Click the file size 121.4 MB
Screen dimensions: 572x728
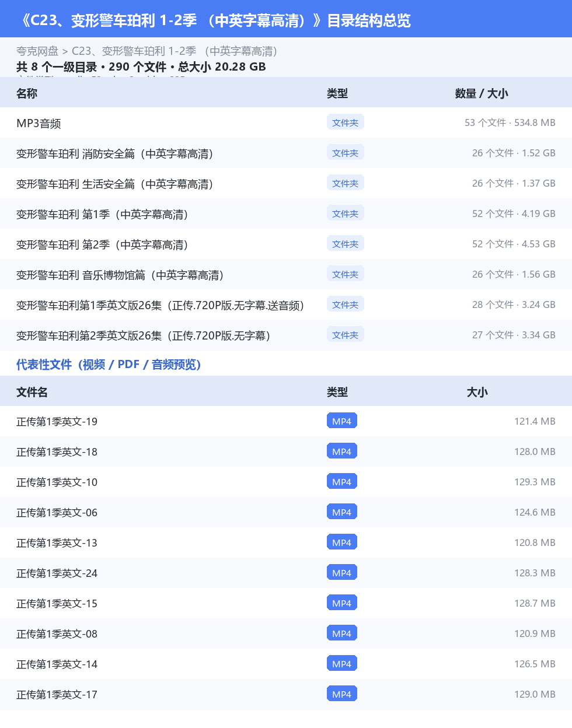click(535, 421)
